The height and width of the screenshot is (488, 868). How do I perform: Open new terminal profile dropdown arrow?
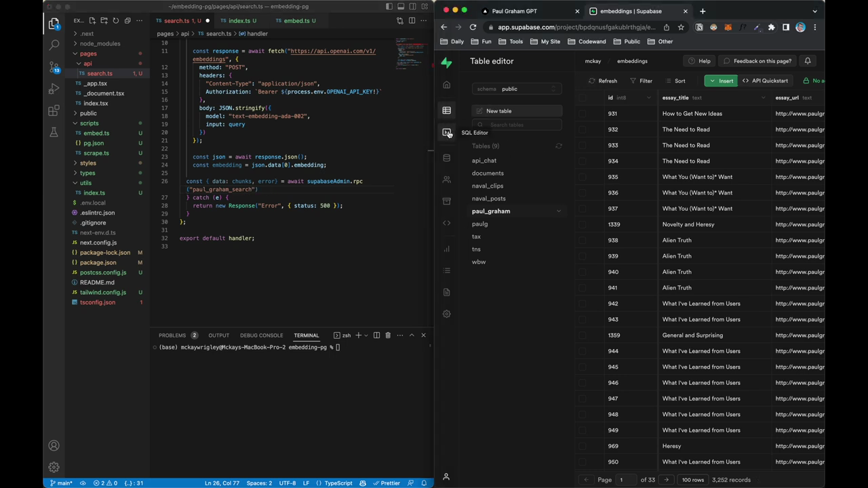367,335
